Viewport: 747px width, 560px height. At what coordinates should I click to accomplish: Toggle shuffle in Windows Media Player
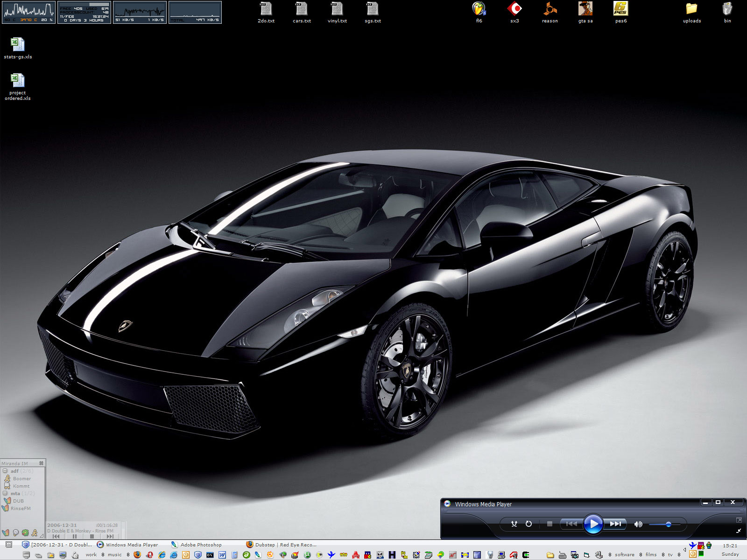[x=514, y=524]
